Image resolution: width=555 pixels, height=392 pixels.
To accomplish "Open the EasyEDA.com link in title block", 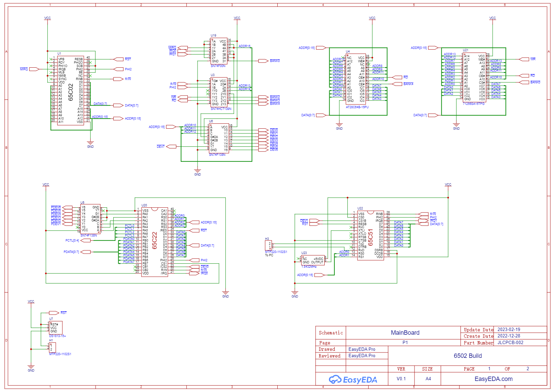I will pos(493,379).
